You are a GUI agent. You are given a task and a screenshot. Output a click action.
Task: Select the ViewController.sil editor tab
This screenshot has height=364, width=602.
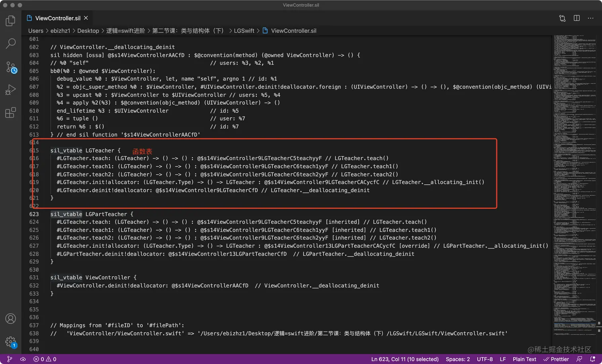pyautogui.click(x=57, y=18)
